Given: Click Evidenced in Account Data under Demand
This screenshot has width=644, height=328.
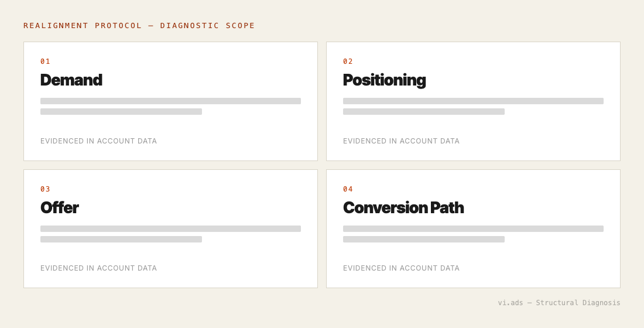Looking at the screenshot, I should pos(98,141).
